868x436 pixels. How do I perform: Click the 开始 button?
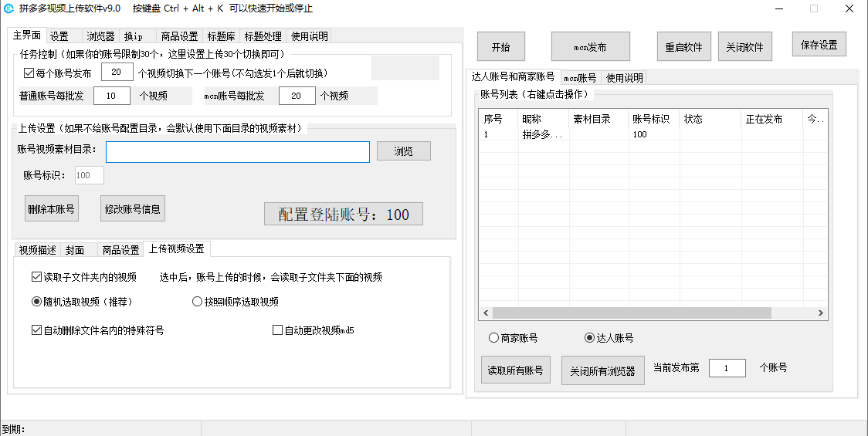coord(500,47)
